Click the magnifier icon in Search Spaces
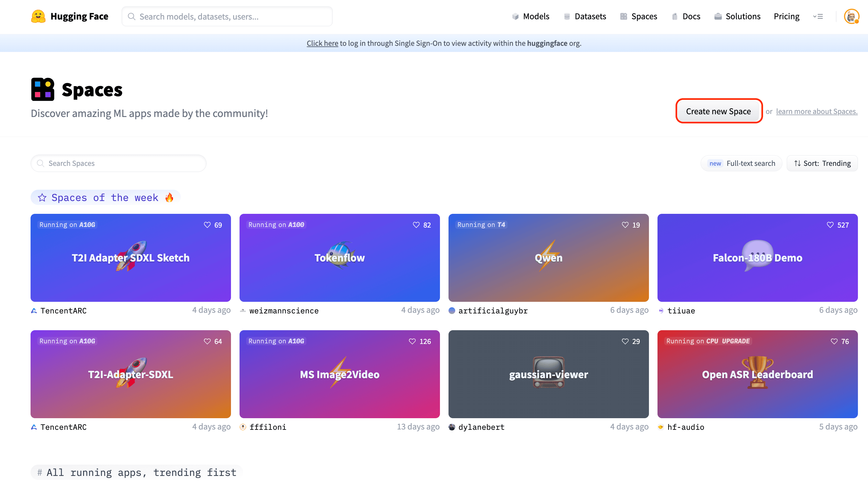Viewport: 868px width, 486px height. click(x=40, y=163)
